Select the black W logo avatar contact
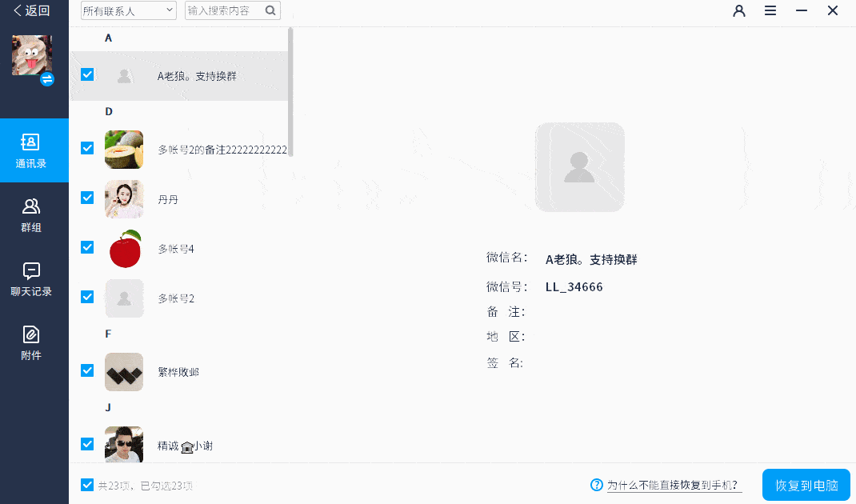 coord(124,372)
